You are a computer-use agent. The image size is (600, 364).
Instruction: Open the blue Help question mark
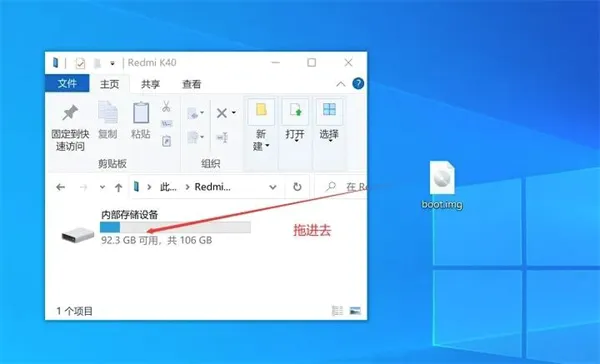point(358,83)
